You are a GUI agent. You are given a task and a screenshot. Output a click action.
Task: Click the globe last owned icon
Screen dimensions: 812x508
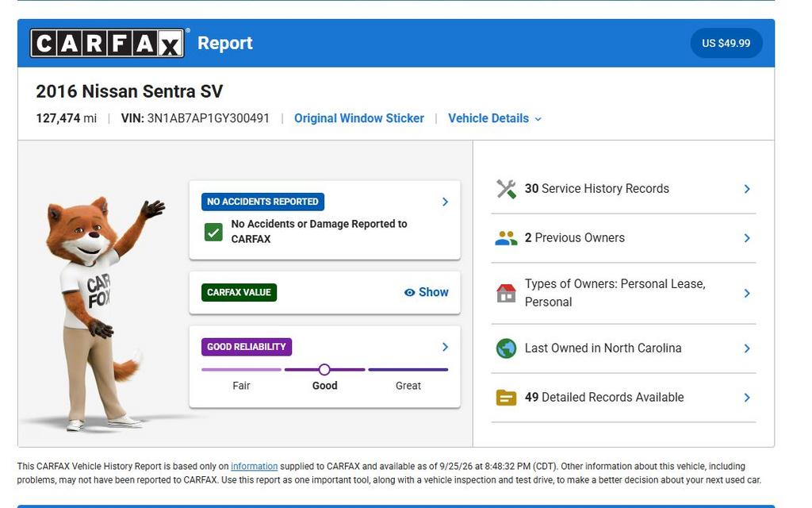click(506, 348)
